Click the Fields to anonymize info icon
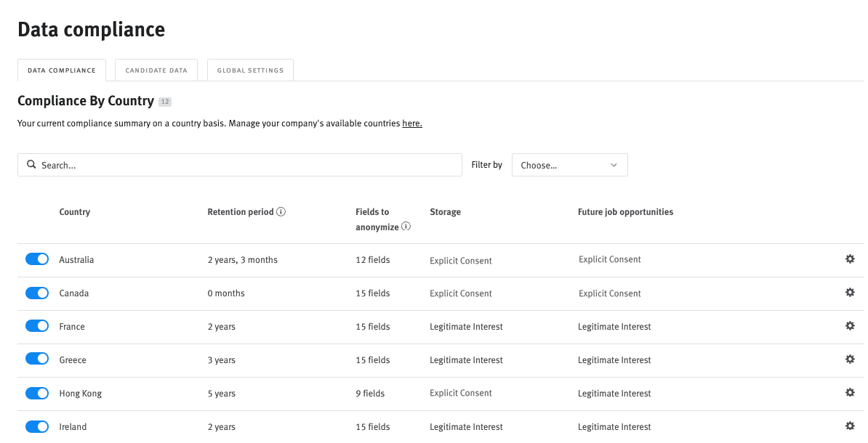Screen dimensions: 868x443 tap(406, 226)
